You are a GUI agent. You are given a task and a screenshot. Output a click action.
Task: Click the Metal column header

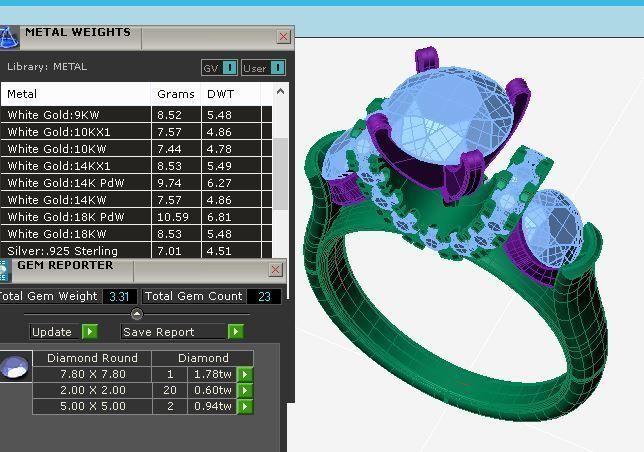76,94
